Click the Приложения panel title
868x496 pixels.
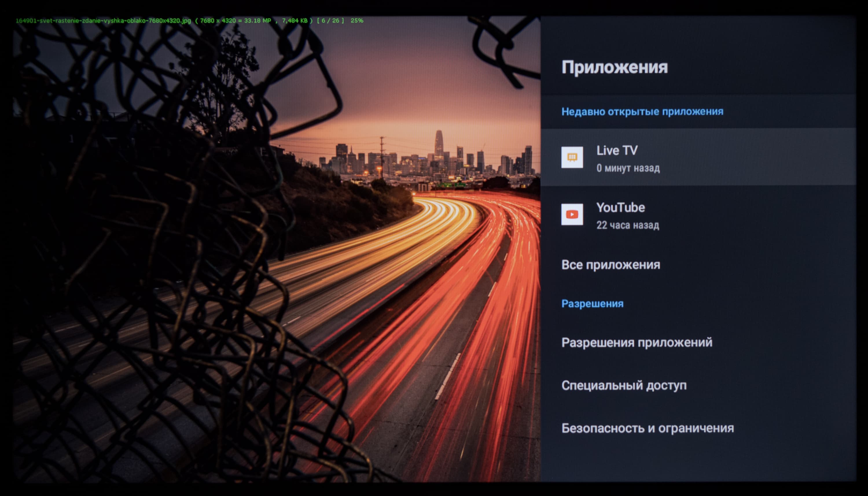615,67
